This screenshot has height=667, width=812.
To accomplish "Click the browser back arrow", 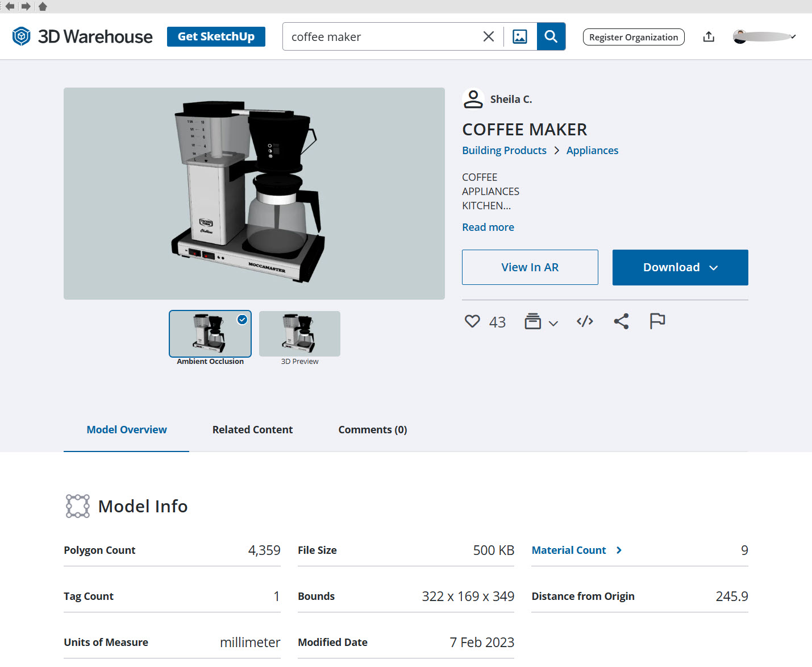I will click(x=10, y=6).
